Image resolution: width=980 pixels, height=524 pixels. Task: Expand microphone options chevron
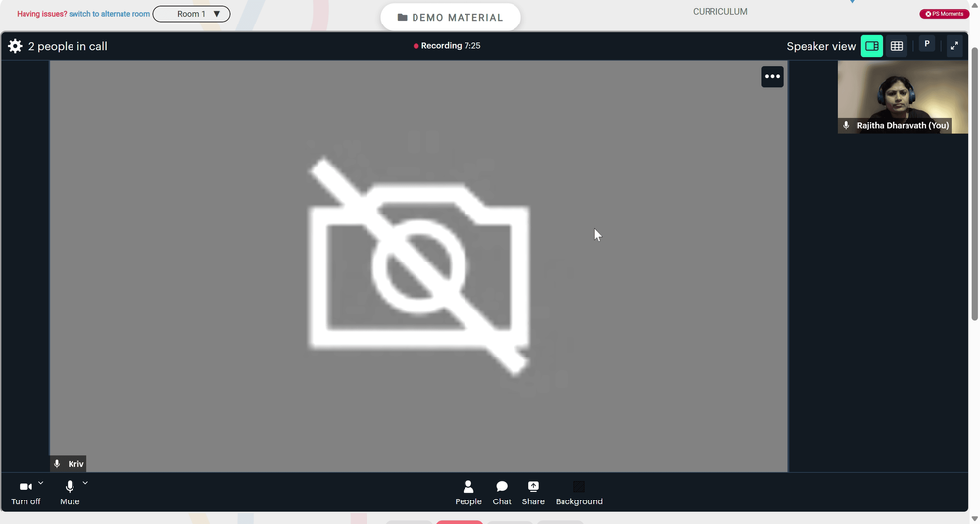tap(85, 483)
